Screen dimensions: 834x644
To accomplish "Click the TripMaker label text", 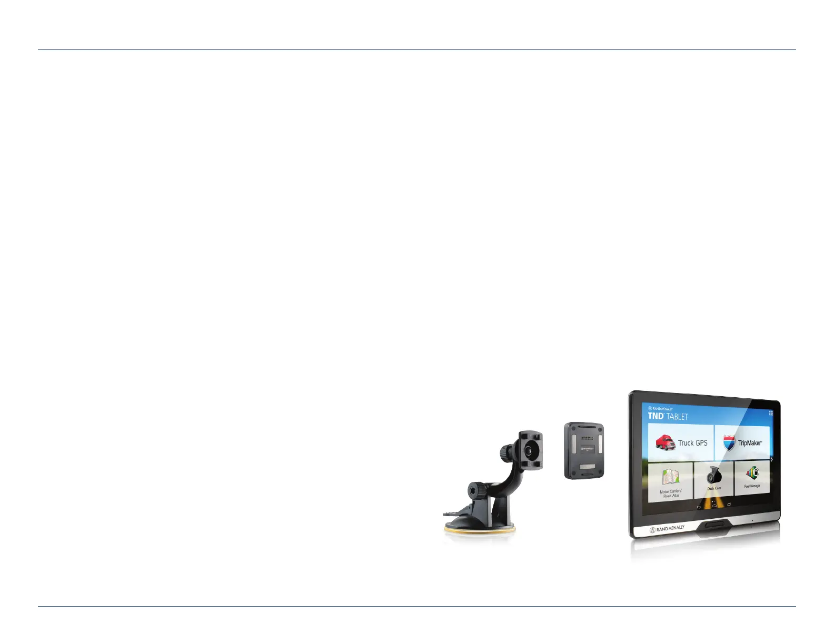I will (750, 443).
